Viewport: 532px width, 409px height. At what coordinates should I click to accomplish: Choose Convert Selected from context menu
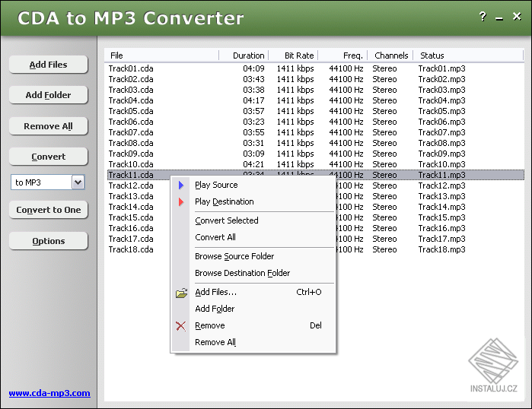pos(226,220)
